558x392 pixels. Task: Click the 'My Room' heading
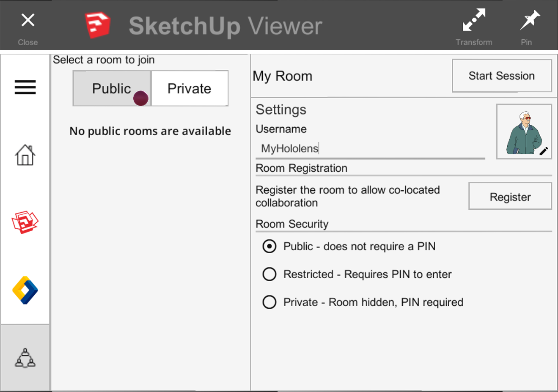(x=283, y=76)
